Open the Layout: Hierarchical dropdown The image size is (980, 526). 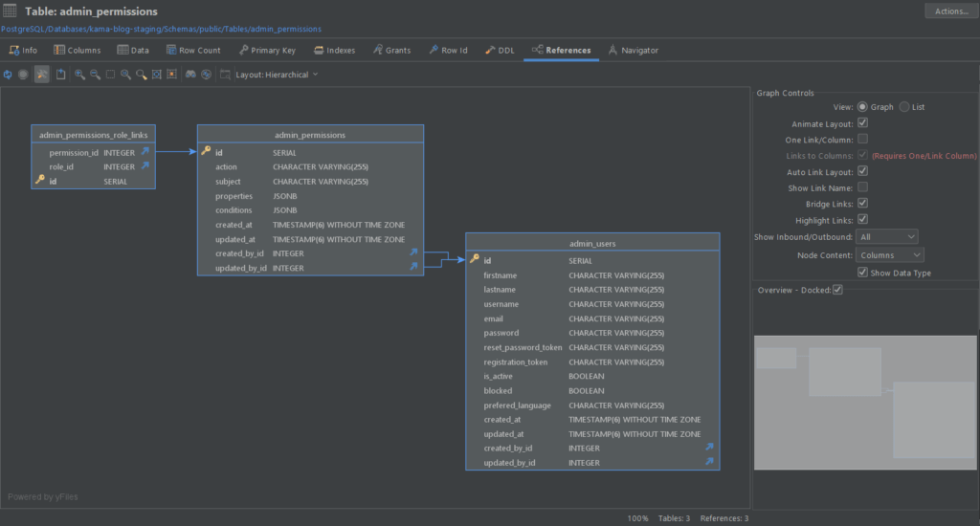point(277,75)
